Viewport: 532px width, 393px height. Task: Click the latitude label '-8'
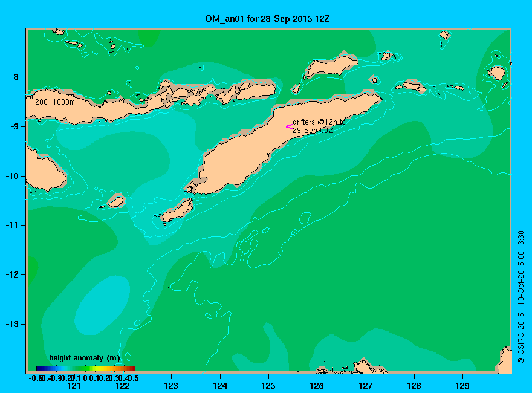click(x=15, y=77)
